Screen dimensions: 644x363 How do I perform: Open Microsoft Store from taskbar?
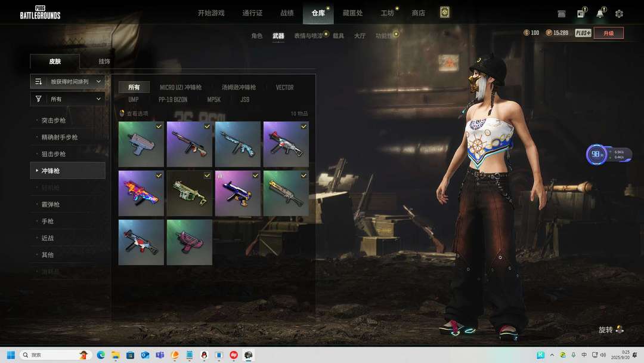coord(130,355)
